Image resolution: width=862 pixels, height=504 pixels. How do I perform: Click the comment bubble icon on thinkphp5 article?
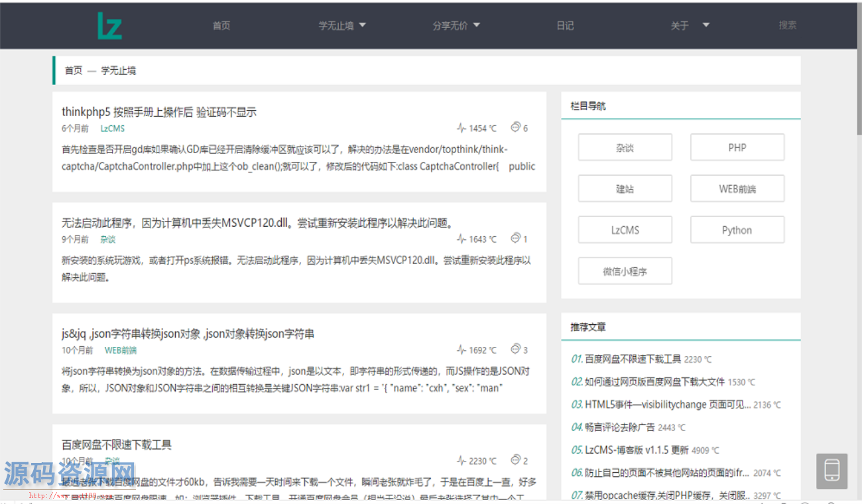click(x=516, y=127)
